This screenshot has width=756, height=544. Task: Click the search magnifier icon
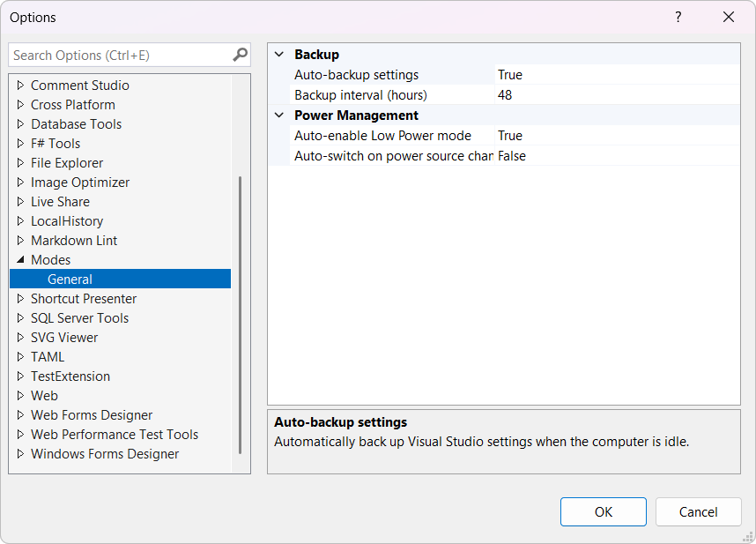tap(240, 55)
